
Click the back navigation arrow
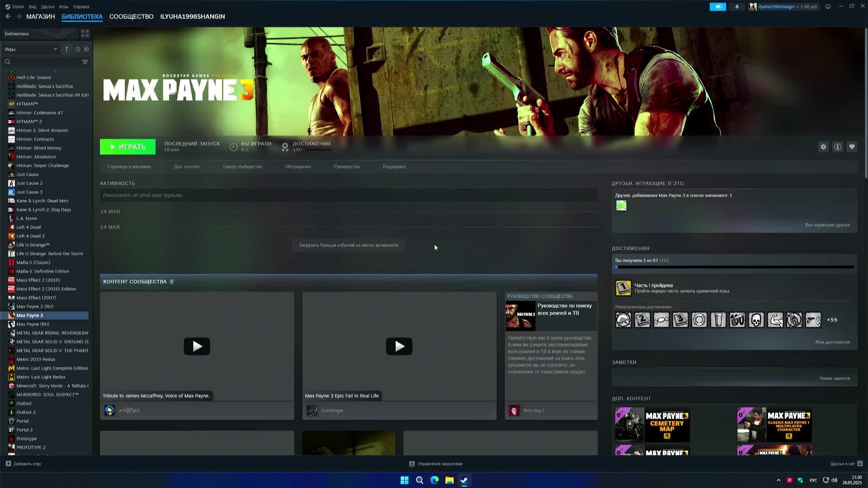(8, 16)
